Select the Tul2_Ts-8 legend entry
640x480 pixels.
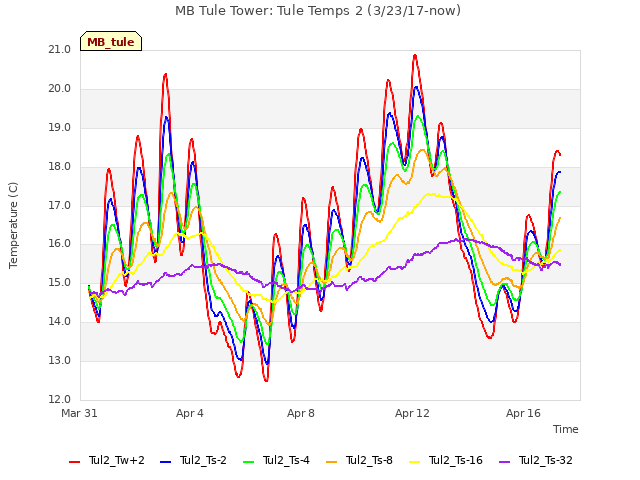pos(360,461)
